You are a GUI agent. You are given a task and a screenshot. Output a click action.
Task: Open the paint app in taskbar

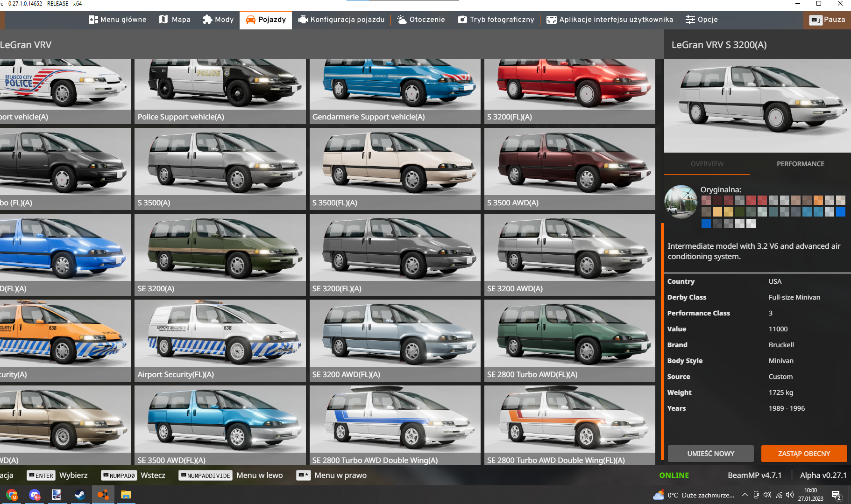tap(57, 495)
